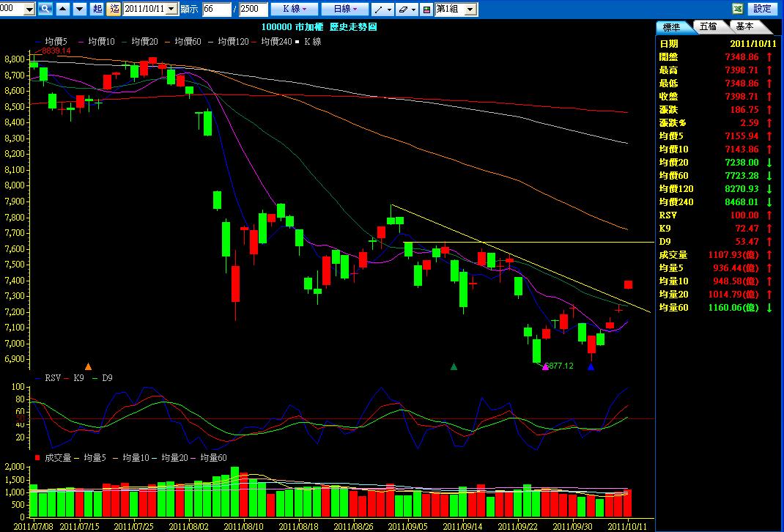784x532 pixels.
Task: Click the 日期 value 2011/10/11 in panel
Action: coord(753,44)
